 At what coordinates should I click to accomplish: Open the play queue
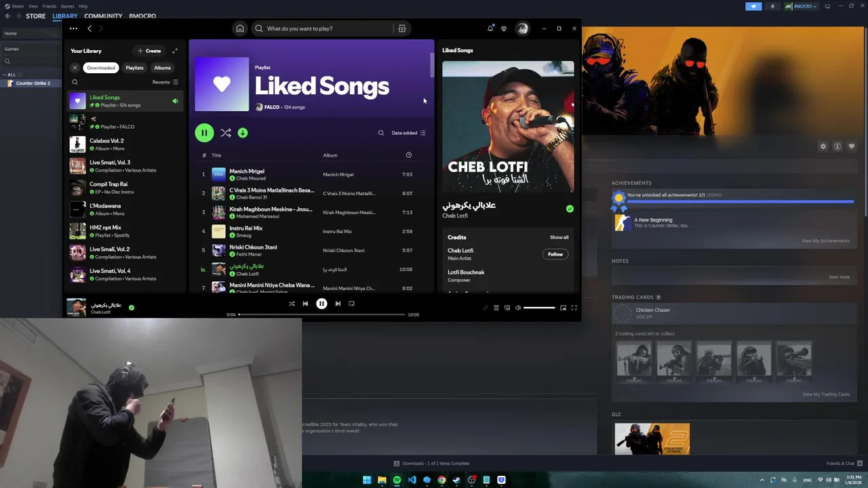(x=496, y=308)
